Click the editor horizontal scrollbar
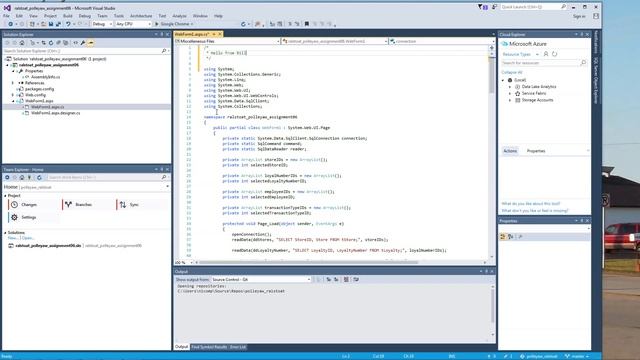Image resolution: width=640 pixels, height=360 pixels. coord(309,262)
